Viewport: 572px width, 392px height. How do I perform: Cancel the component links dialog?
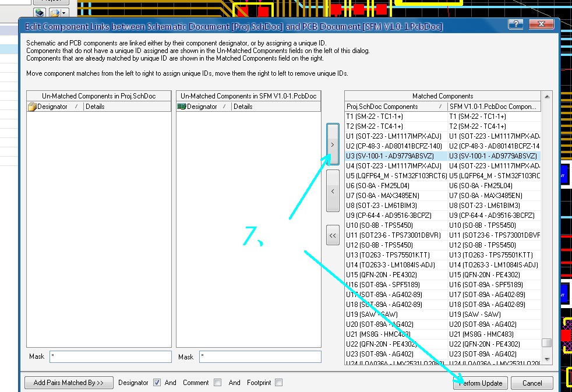click(532, 383)
